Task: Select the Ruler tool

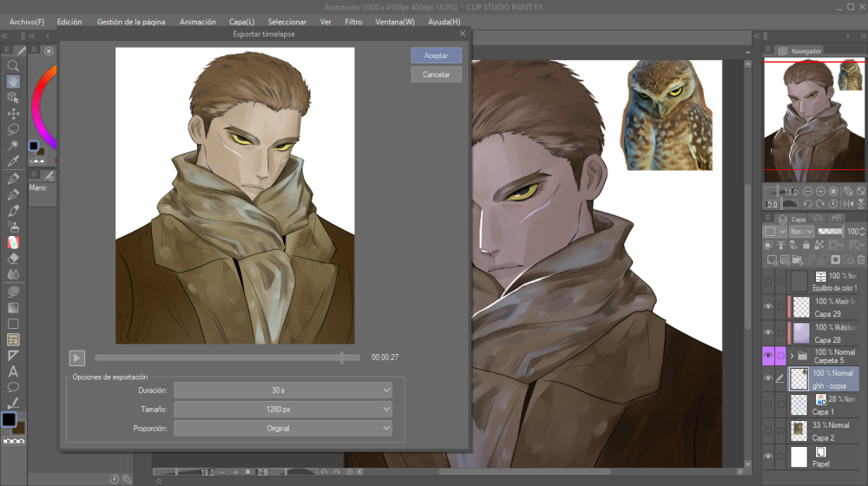Action: (13, 355)
